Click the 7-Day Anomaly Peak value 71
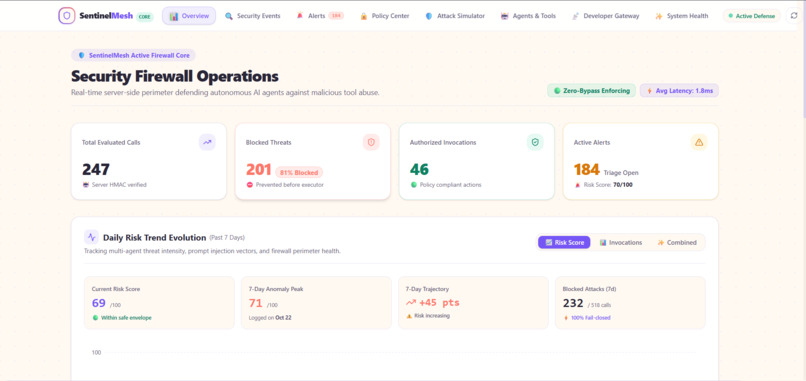Viewport: 806px width, 381px height. 255,303
